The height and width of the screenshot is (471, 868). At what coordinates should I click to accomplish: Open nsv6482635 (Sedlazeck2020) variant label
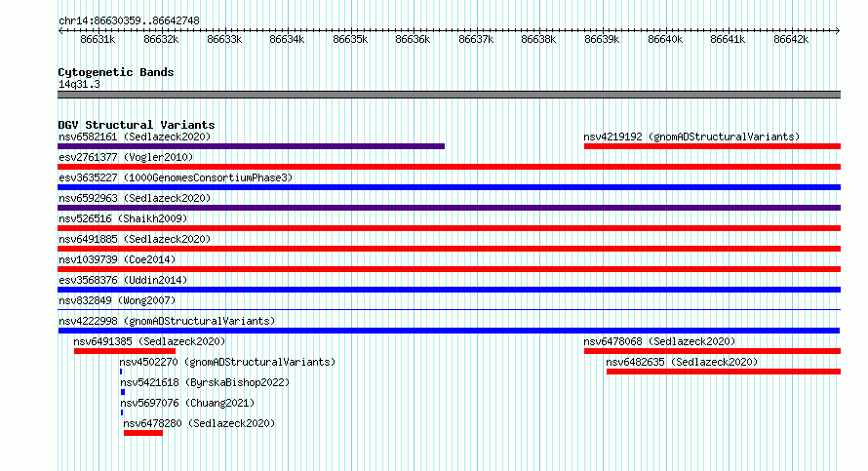(682, 362)
